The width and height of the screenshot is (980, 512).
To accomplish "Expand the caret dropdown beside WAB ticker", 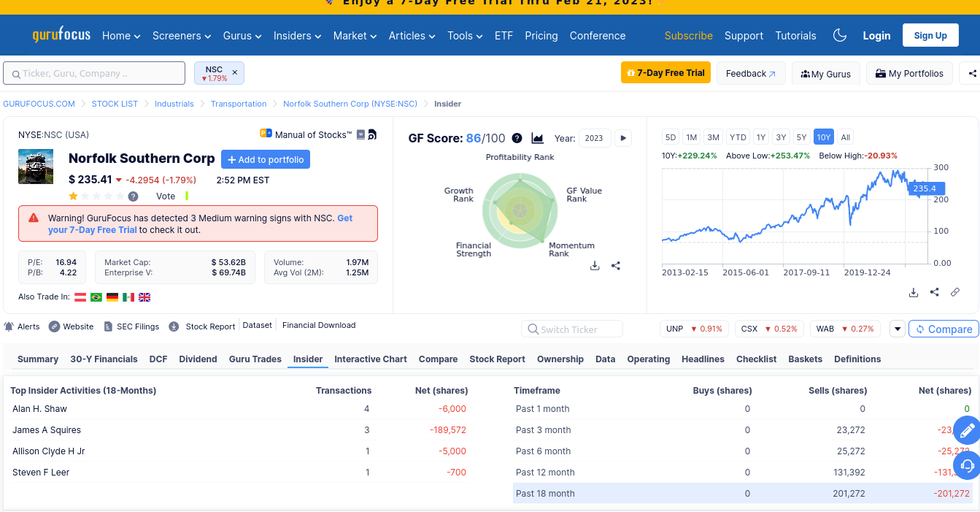I will [x=897, y=329].
